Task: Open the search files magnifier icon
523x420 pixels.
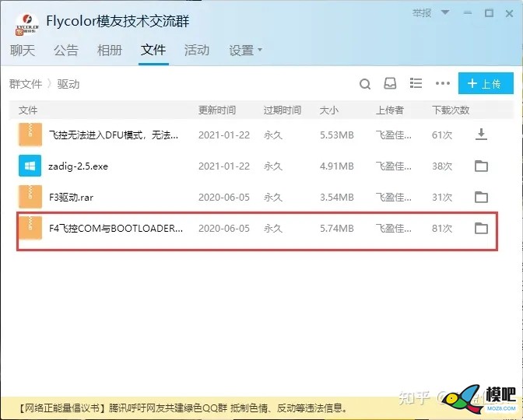Action: (x=365, y=84)
